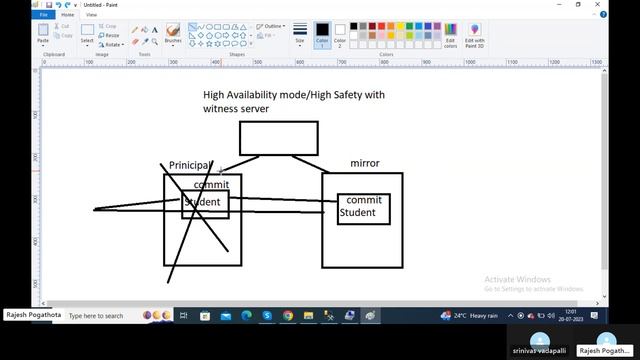This screenshot has width=640, height=360.
Task: Select the Pentagon shape
Action: pyautogui.click(x=209, y=36)
